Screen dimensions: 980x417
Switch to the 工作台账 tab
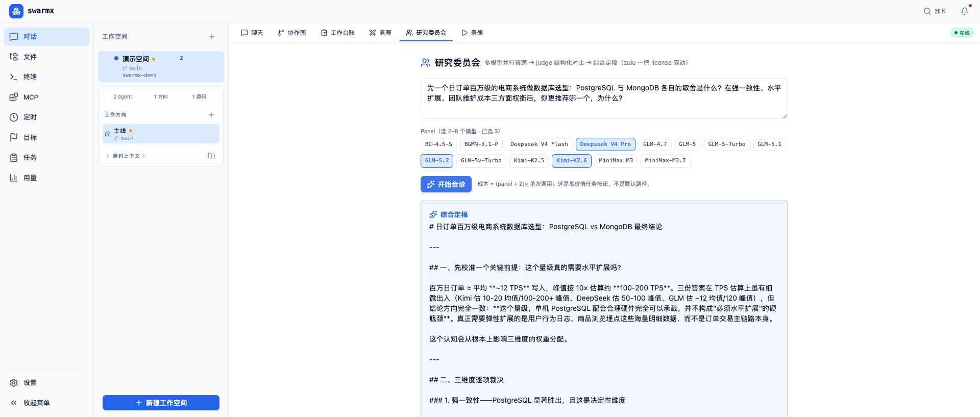(337, 33)
